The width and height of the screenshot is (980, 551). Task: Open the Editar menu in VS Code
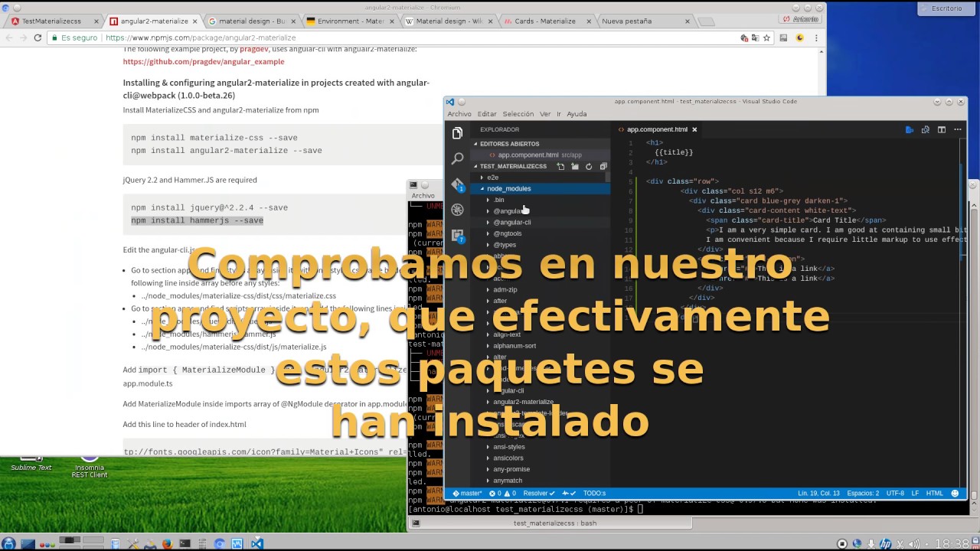coord(487,114)
